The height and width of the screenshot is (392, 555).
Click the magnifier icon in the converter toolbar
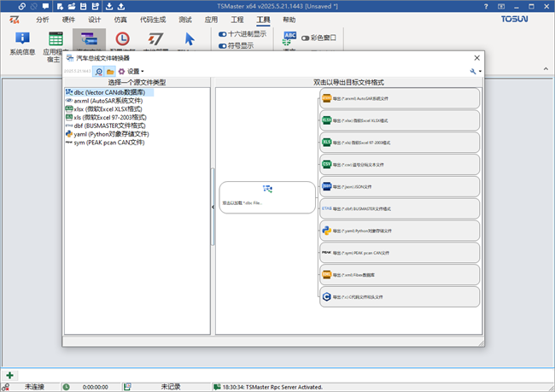point(99,71)
